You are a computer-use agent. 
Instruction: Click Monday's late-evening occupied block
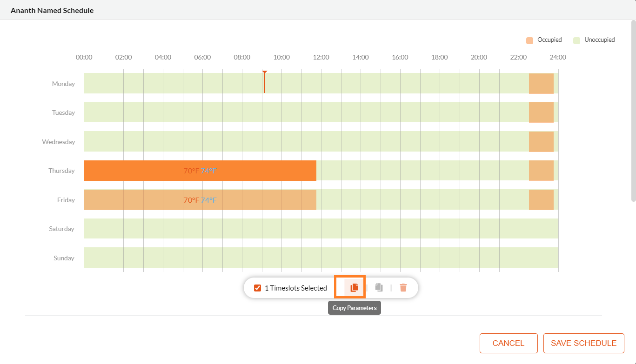[541, 84]
